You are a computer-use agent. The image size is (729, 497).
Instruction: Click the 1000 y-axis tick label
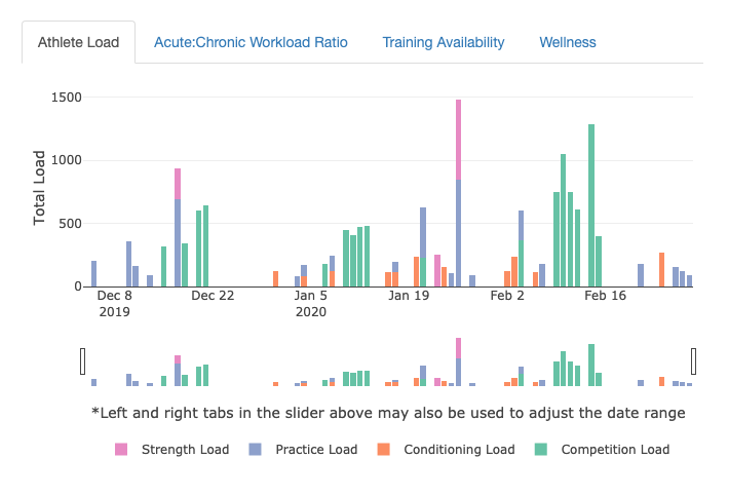point(66,160)
